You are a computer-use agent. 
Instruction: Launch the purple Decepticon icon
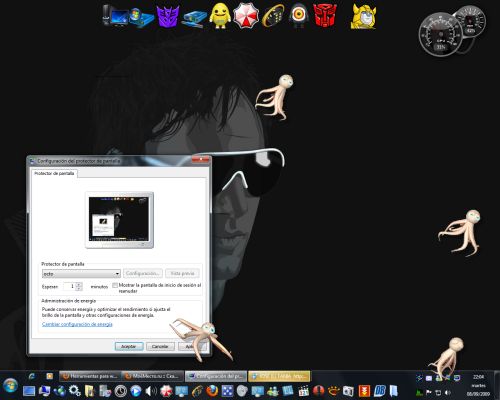tap(168, 16)
